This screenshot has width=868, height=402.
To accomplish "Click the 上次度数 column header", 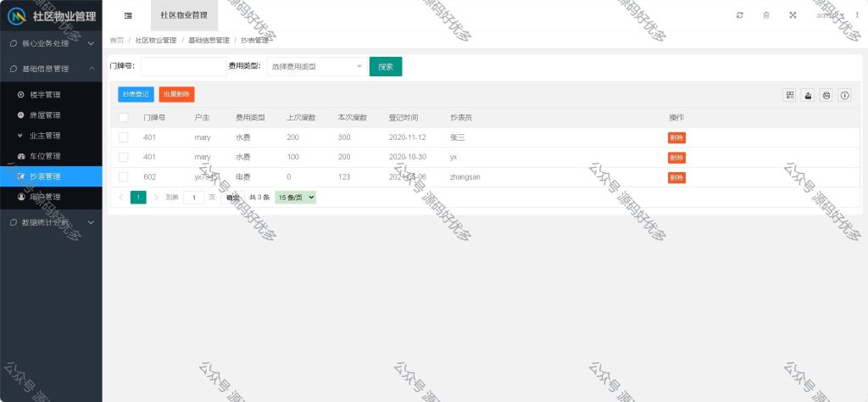I will pyautogui.click(x=301, y=117).
